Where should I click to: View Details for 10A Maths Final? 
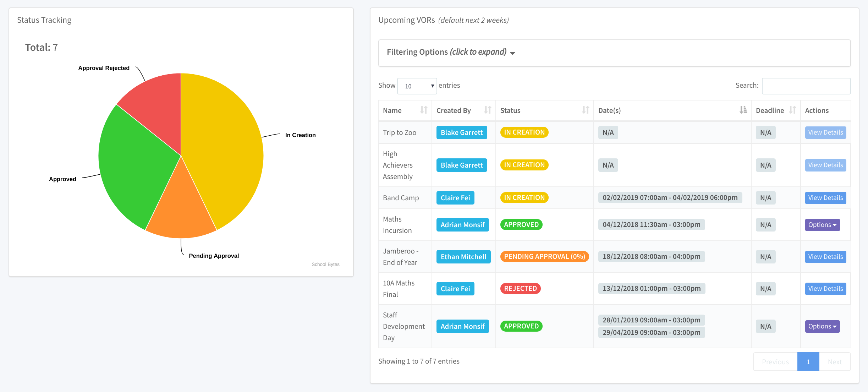(x=825, y=288)
